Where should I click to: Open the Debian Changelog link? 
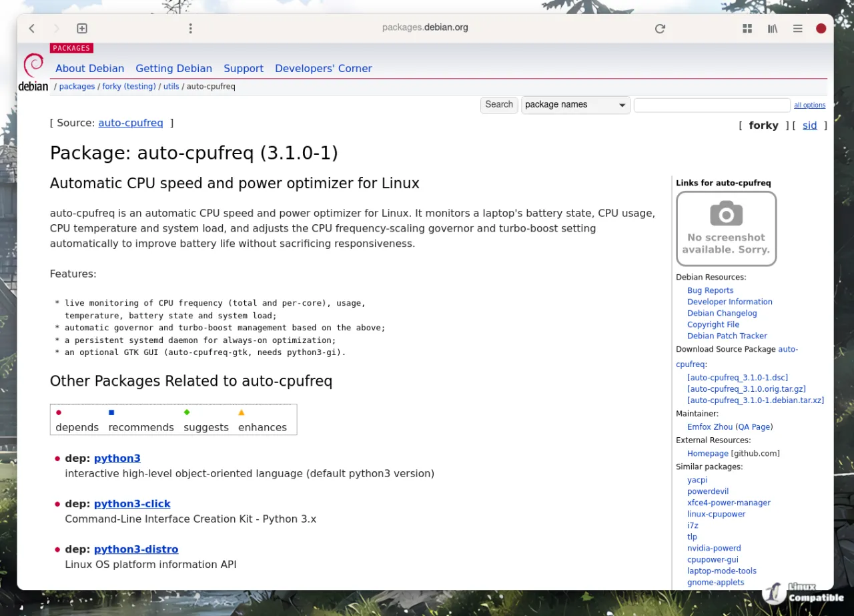722,313
